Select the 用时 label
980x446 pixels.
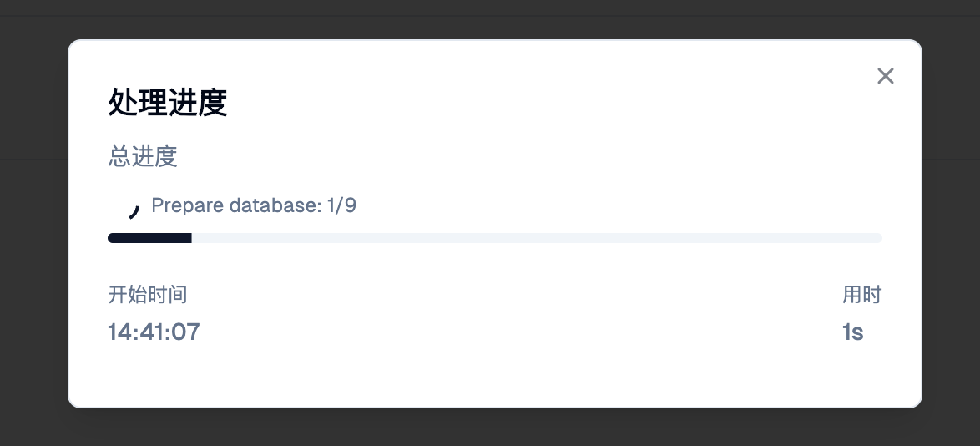(861, 294)
